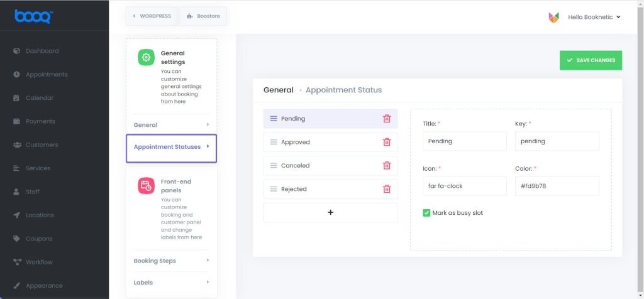Delete the Pending status with trash icon
The width and height of the screenshot is (644, 299).
[x=387, y=119]
